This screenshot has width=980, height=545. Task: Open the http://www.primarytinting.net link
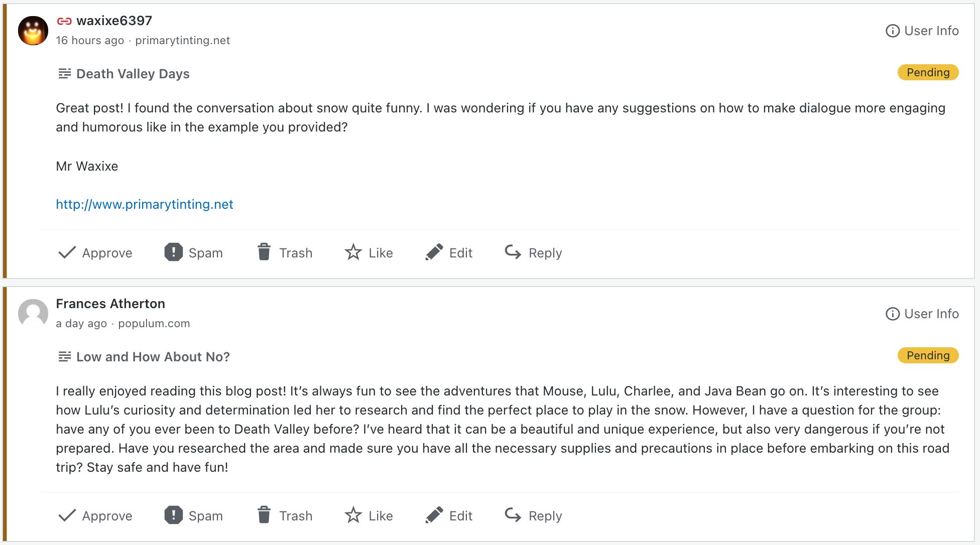pyautogui.click(x=145, y=204)
